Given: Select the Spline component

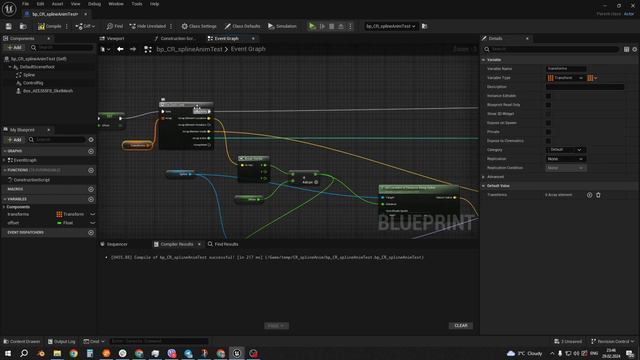Looking at the screenshot, I should 29,75.
